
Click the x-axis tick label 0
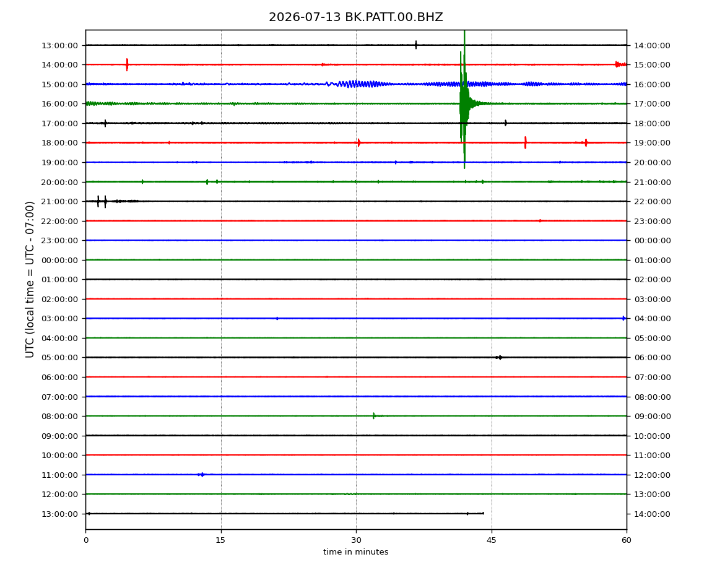coord(86,540)
